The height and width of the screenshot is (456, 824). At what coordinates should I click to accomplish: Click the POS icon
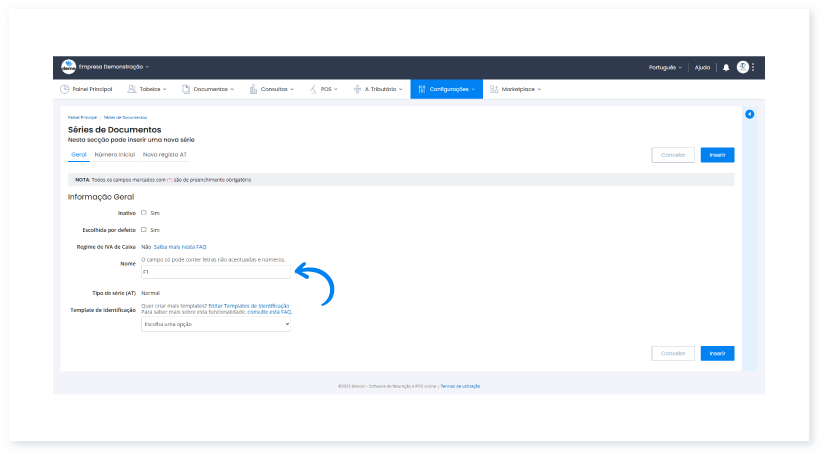pos(313,89)
